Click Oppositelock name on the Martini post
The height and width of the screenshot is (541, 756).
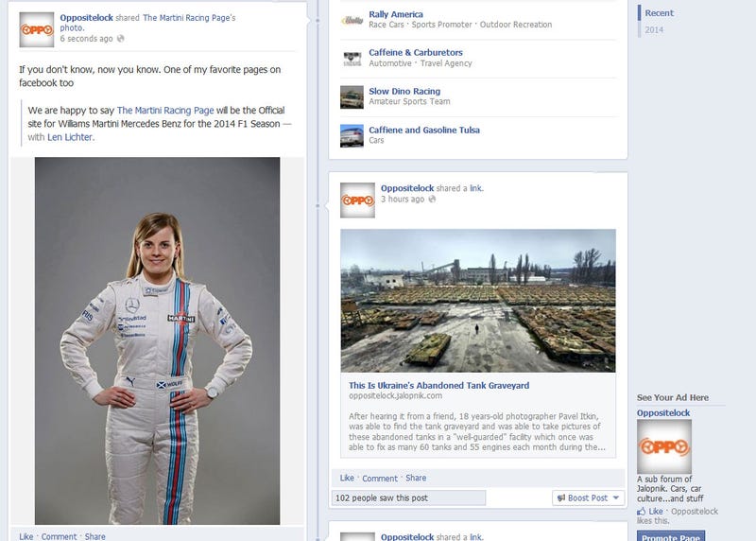coord(86,18)
